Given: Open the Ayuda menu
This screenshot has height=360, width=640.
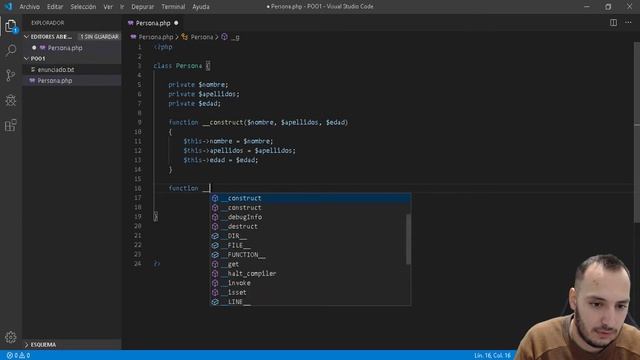Looking at the screenshot, I should (x=201, y=7).
